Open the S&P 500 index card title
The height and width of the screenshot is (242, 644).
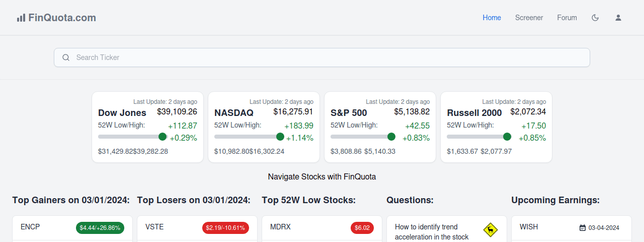349,113
